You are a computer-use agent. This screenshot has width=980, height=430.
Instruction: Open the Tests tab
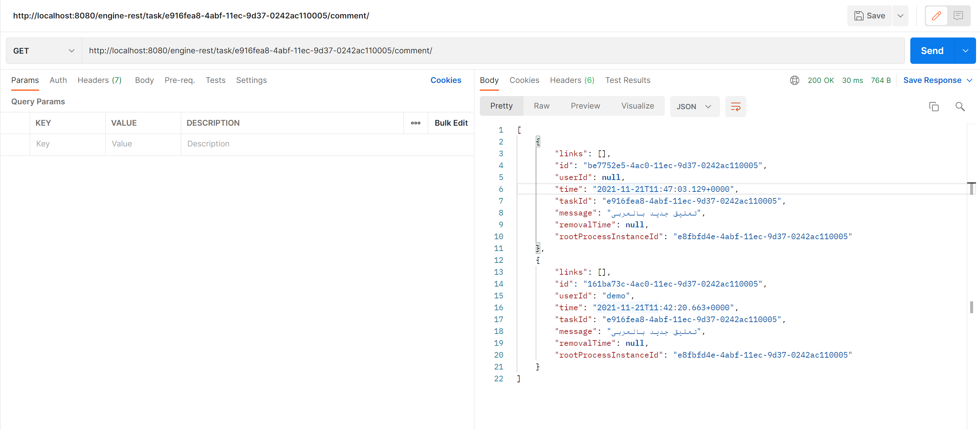[215, 80]
